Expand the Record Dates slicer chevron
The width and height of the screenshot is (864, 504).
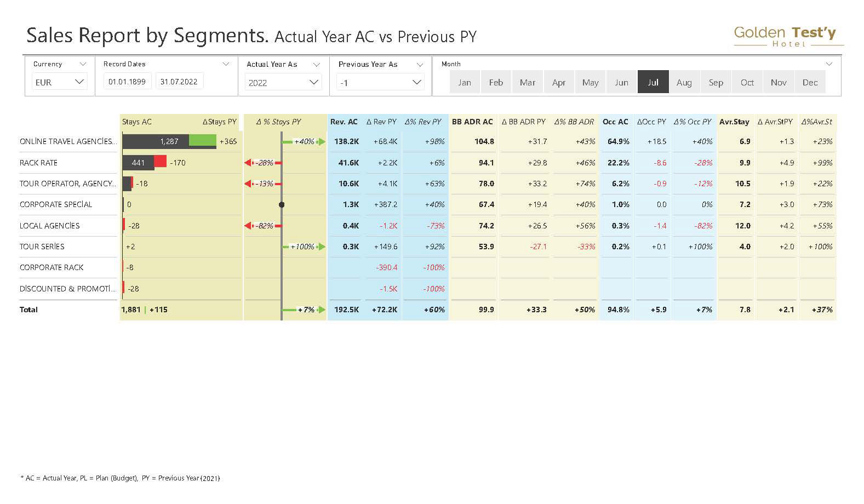(226, 64)
